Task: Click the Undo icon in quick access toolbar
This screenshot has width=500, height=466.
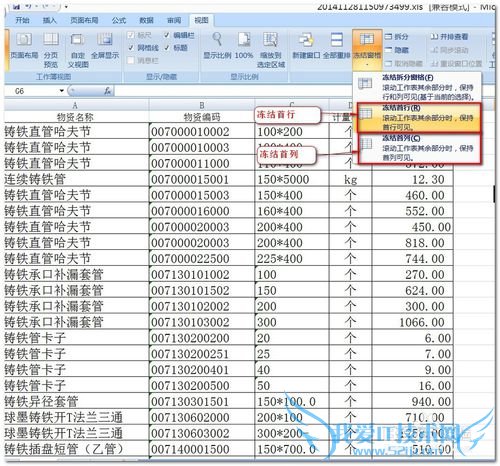Action: click(29, 5)
